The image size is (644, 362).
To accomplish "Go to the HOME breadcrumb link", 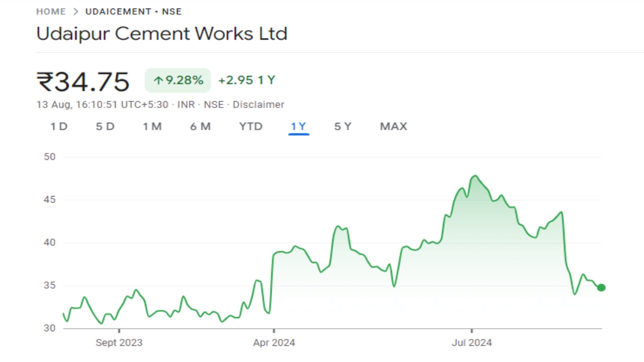I will [x=51, y=11].
